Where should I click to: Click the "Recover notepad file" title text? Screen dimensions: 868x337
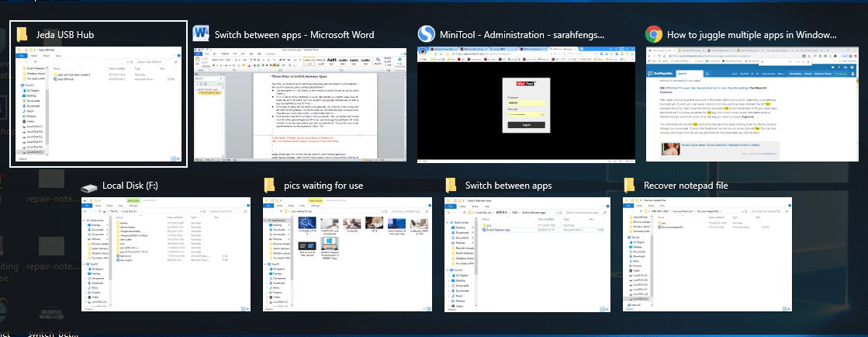pyautogui.click(x=686, y=186)
